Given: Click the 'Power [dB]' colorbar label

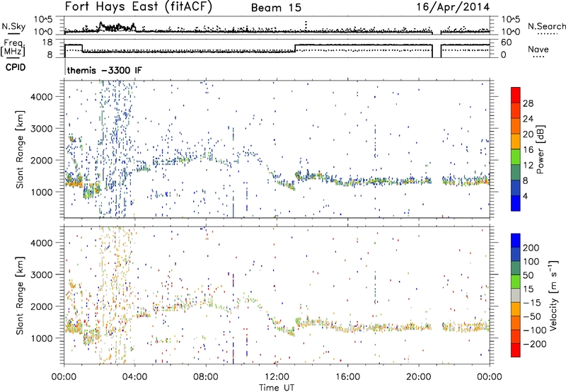Looking at the screenshot, I should coord(541,149).
